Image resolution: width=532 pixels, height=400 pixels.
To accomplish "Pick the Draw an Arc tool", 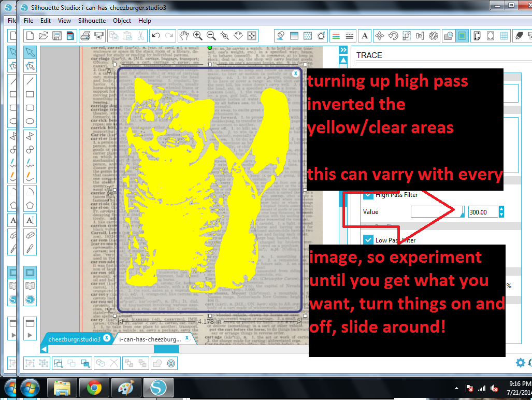I will click(30, 192).
